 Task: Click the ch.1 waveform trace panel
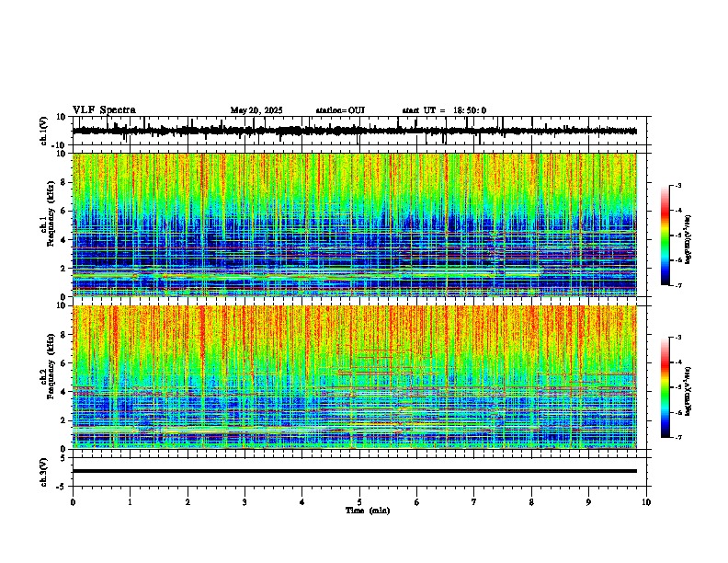pos(361,131)
